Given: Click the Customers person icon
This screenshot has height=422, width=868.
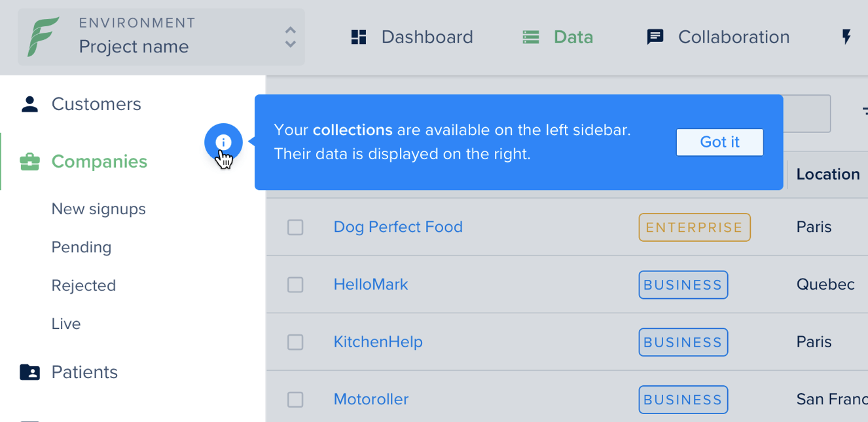Looking at the screenshot, I should pyautogui.click(x=29, y=104).
